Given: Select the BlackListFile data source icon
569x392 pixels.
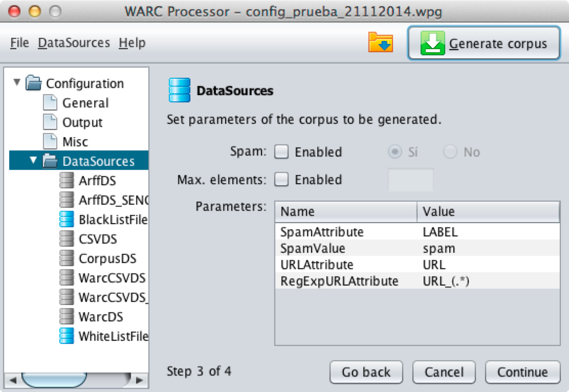Looking at the screenshot, I should pyautogui.click(x=67, y=220).
